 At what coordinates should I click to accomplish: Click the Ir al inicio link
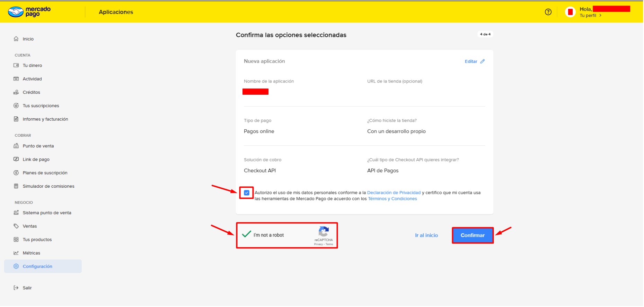pyautogui.click(x=426, y=235)
